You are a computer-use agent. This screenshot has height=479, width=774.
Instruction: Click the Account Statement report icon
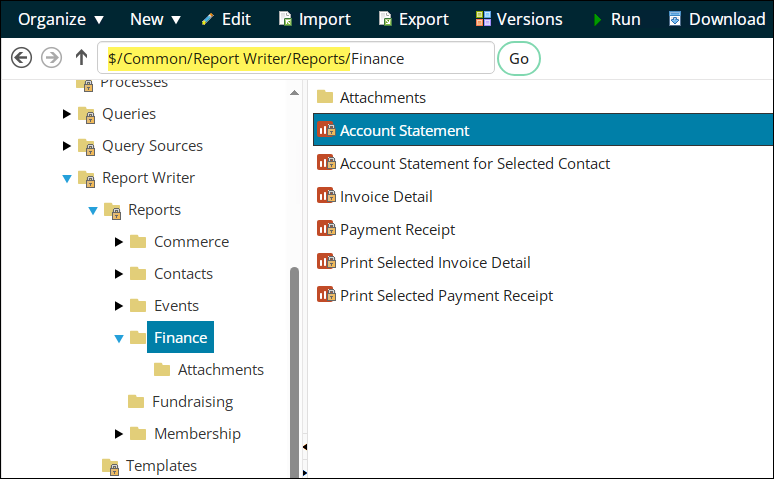click(326, 129)
